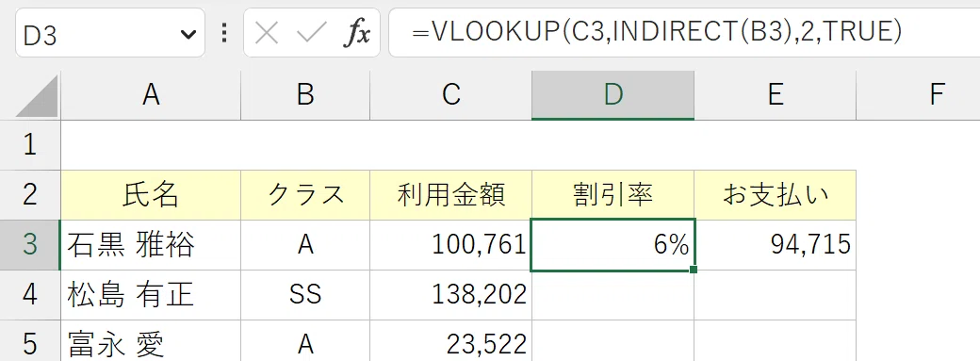980x361 pixels.
Task: Select row 1 header
Action: click(30, 144)
